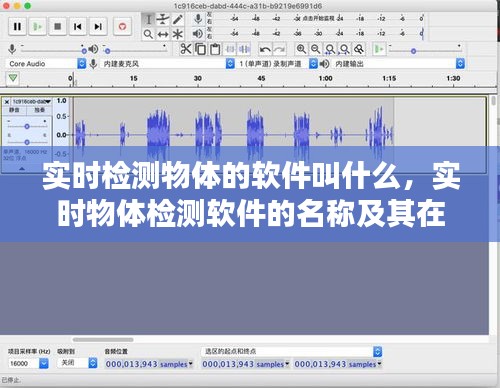This screenshot has height=388, width=500.
Task: Skip to start of track
Action: 78,26
